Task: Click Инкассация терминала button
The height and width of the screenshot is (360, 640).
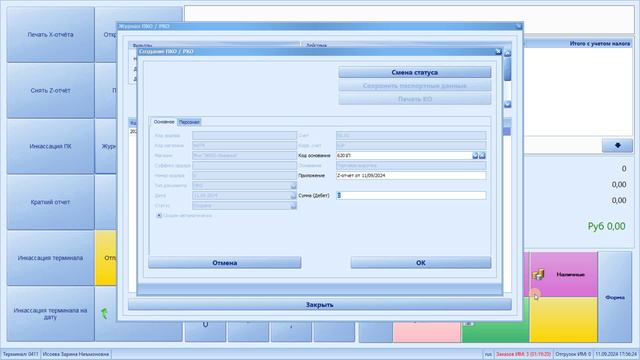Action: pos(50,258)
